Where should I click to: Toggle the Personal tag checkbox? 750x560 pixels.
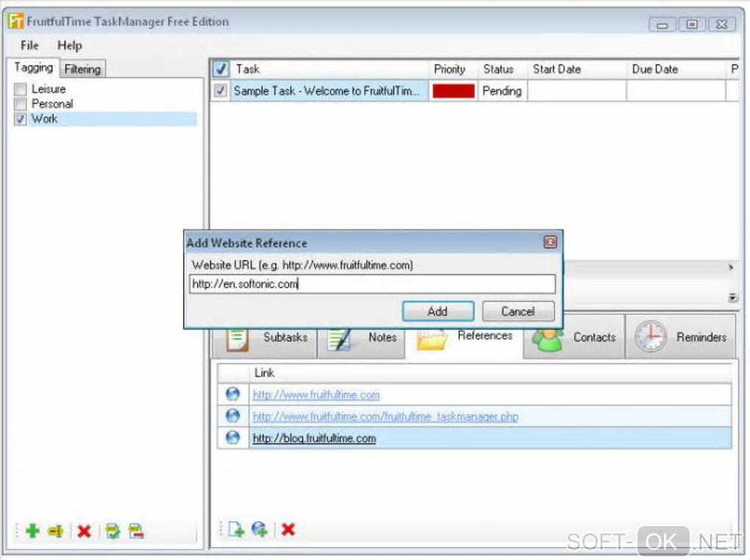click(21, 104)
